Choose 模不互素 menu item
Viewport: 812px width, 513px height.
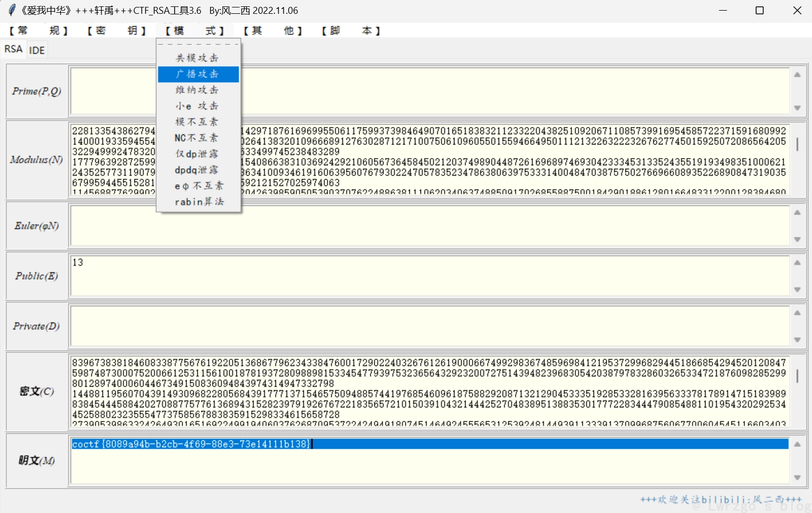[x=198, y=122]
